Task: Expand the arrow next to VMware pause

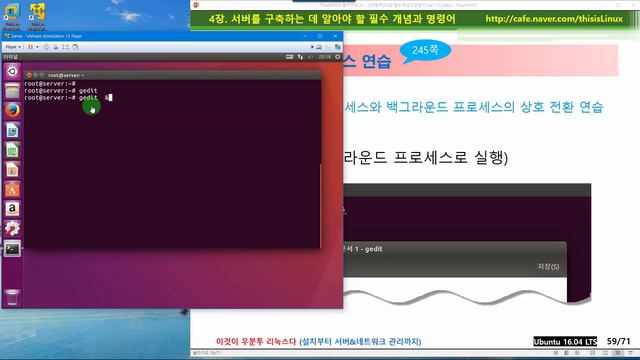Action: coord(37,47)
